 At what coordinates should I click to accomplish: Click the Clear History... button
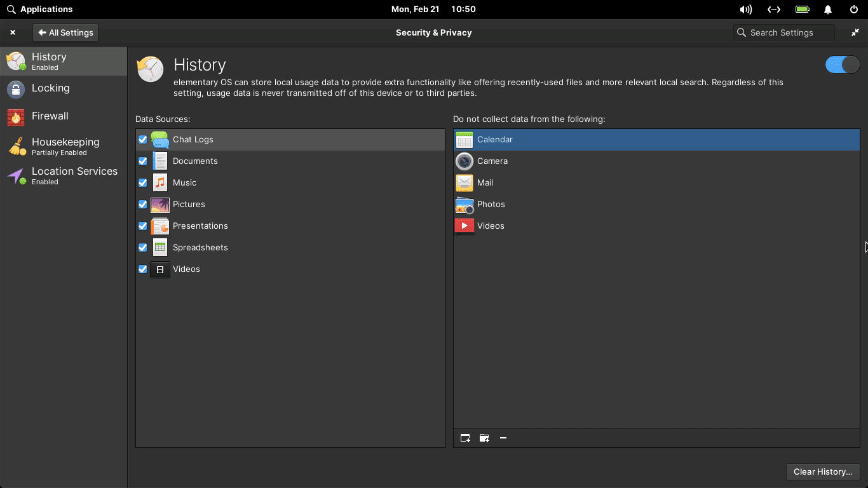(822, 471)
